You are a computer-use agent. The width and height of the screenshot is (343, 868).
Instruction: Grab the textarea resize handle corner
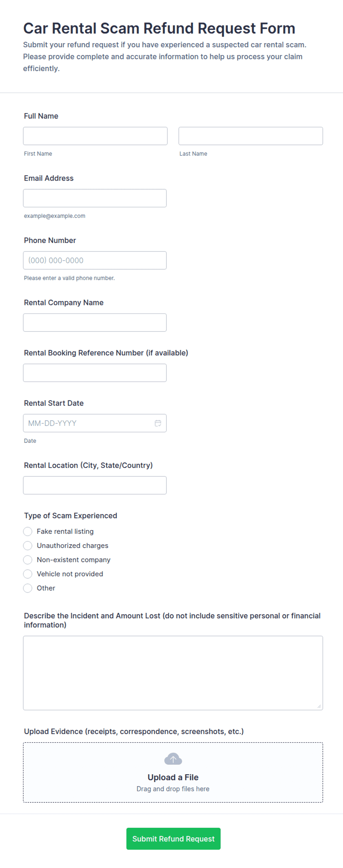[x=319, y=706]
